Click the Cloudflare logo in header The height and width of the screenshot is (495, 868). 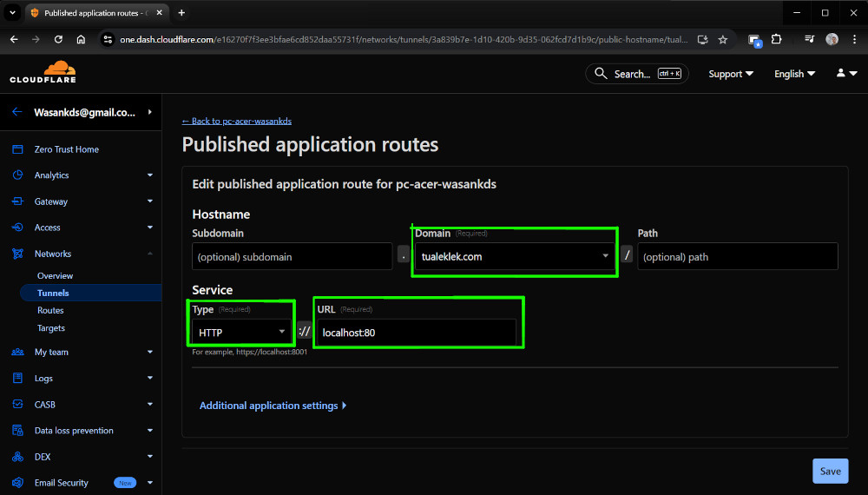[x=43, y=73]
